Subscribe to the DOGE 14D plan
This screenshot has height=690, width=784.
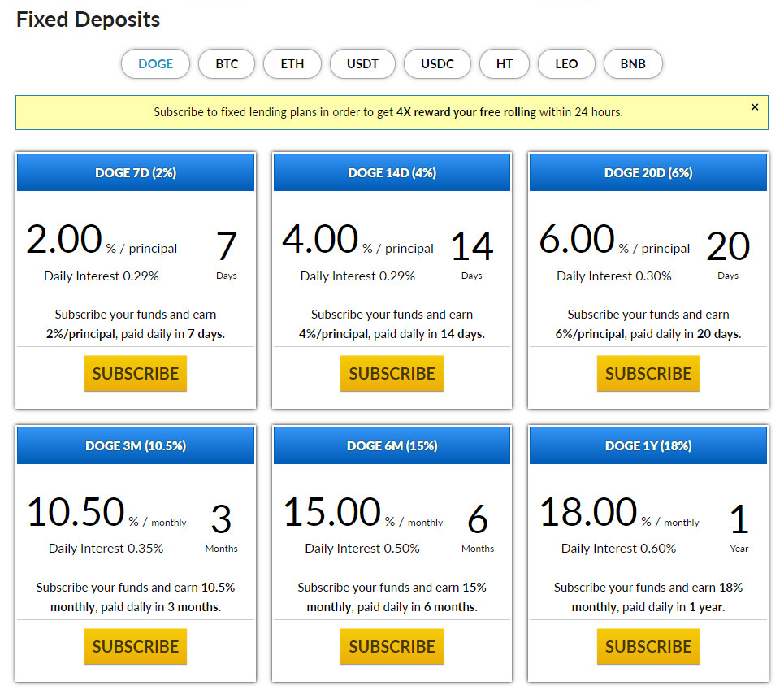tap(392, 374)
